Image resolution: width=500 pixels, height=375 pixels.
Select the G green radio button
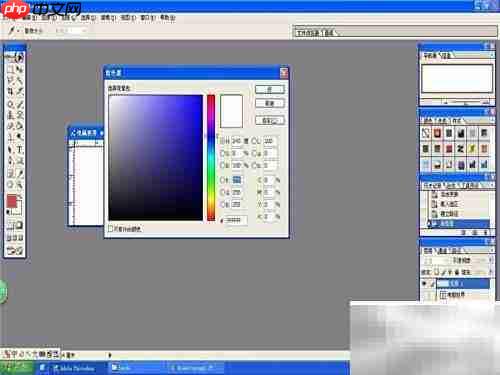point(223,192)
